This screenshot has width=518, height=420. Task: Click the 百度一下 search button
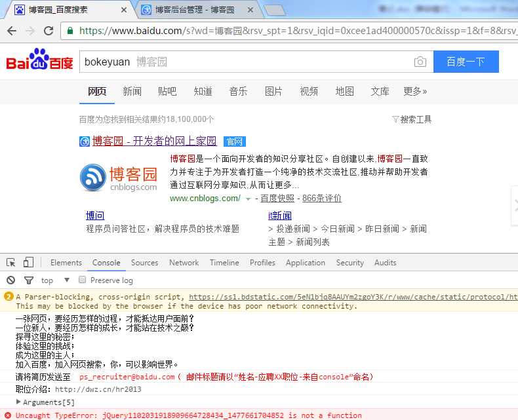pyautogui.click(x=466, y=62)
